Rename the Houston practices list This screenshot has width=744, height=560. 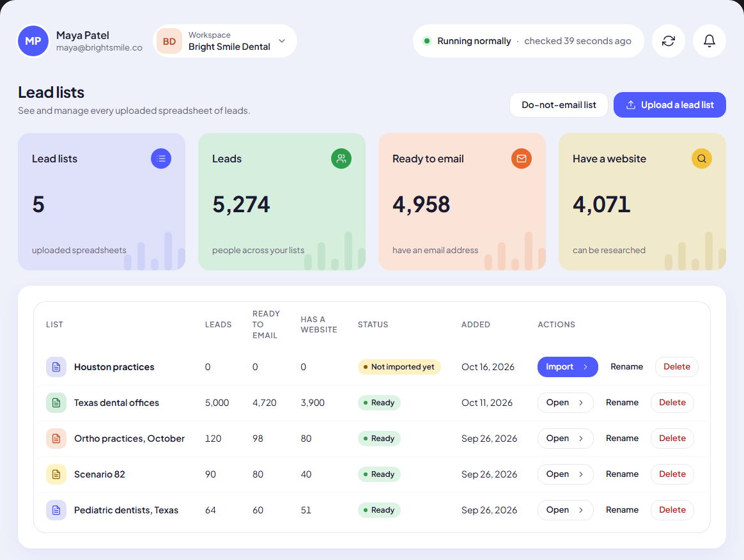pyautogui.click(x=626, y=367)
